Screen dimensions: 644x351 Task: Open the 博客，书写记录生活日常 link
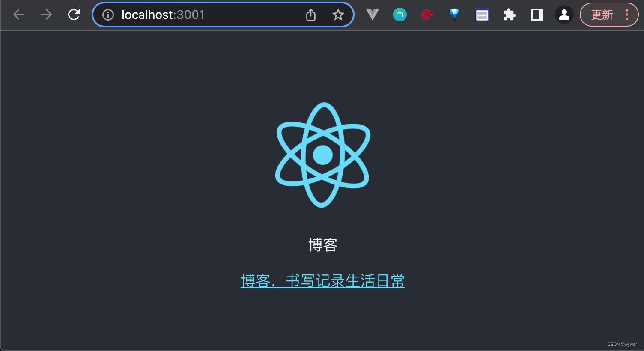323,281
